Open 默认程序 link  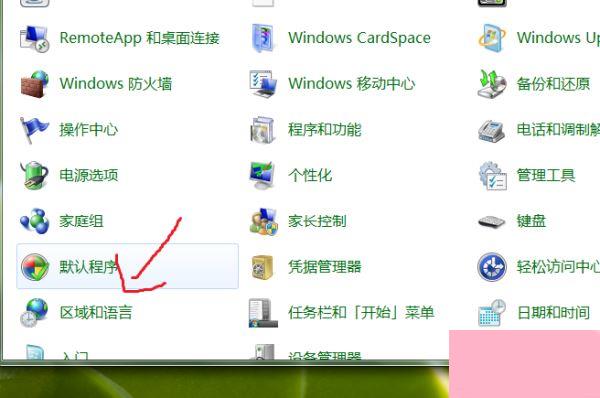tap(88, 267)
